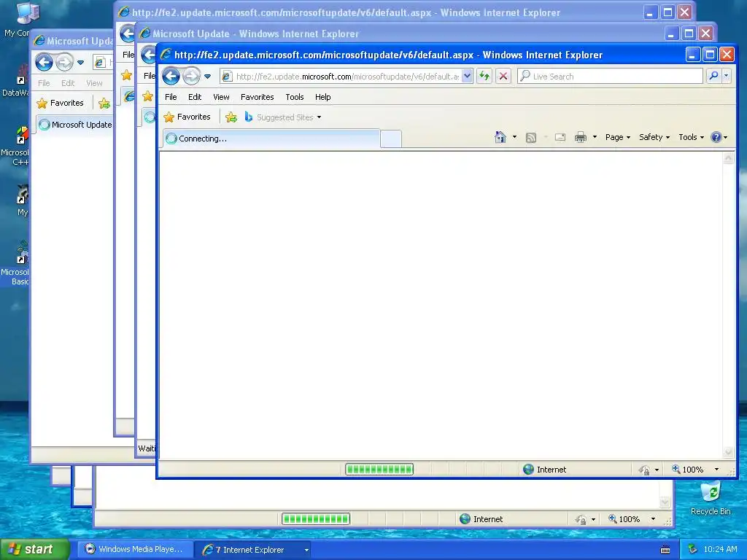Screen dimensions: 747x560
Task: Open the Safety command bar menu
Action: coord(654,137)
